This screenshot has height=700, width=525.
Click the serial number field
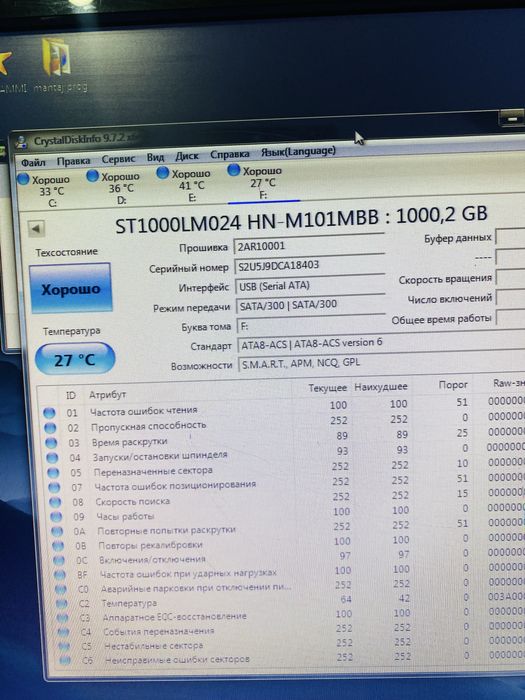coord(309,264)
